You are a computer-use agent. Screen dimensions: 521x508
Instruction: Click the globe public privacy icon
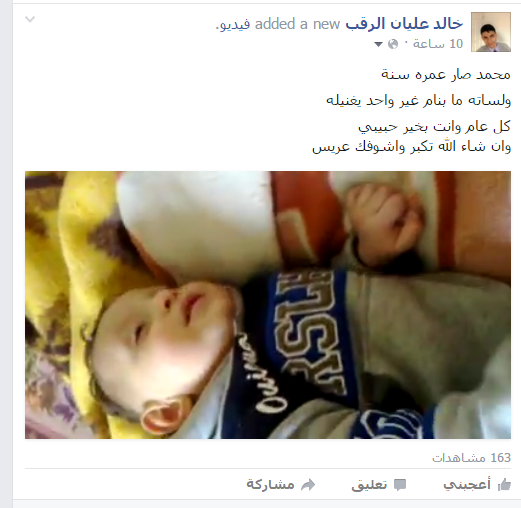[x=393, y=44]
